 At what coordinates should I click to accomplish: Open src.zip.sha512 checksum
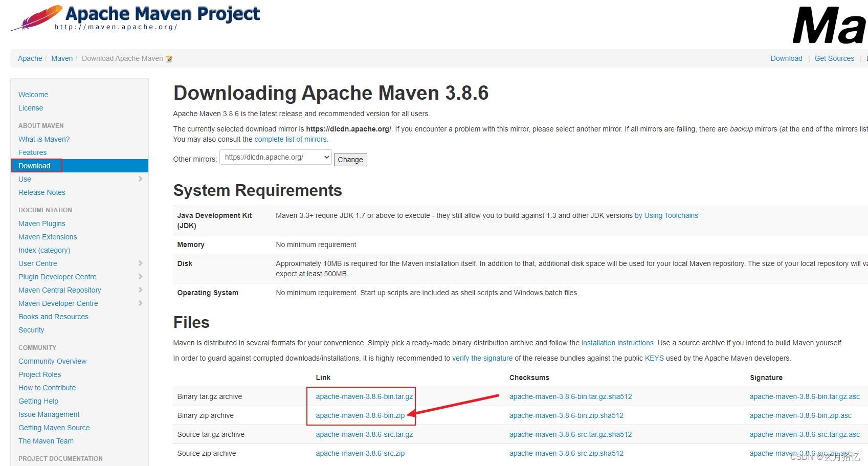566,453
